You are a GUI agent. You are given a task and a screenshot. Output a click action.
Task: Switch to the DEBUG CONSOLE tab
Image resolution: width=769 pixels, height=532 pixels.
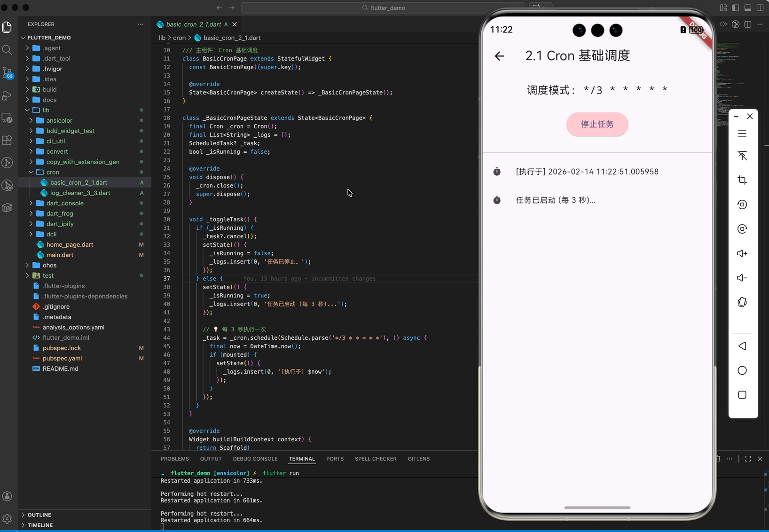click(x=255, y=459)
